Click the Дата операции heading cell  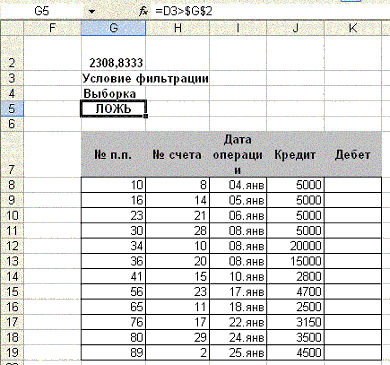238,154
